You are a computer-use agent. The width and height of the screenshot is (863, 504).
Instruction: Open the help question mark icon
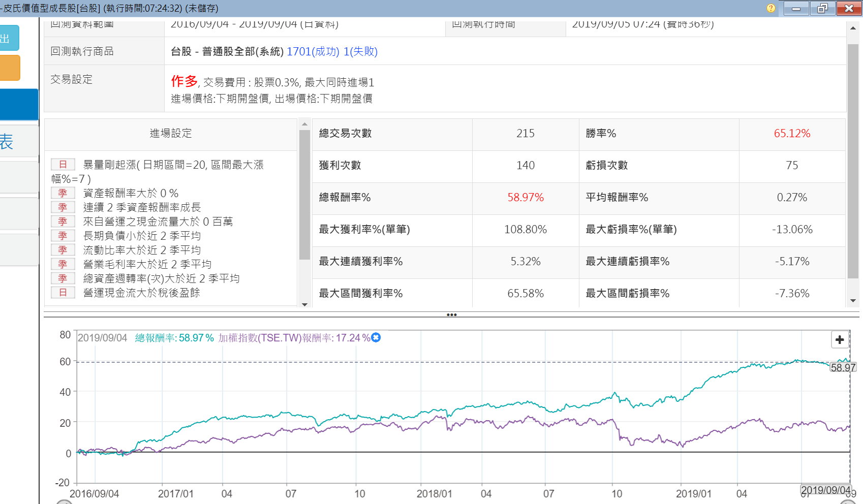click(x=770, y=8)
